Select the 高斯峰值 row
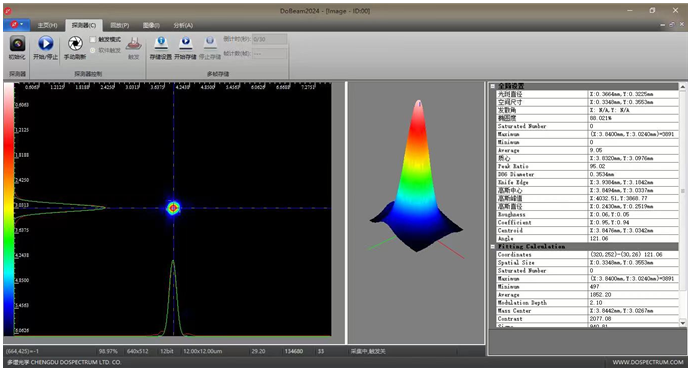The height and width of the screenshot is (372, 693). click(x=587, y=198)
